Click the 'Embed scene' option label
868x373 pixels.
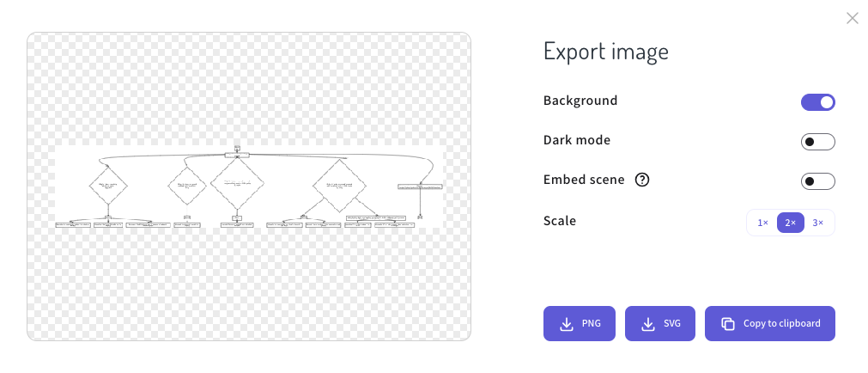tap(584, 180)
